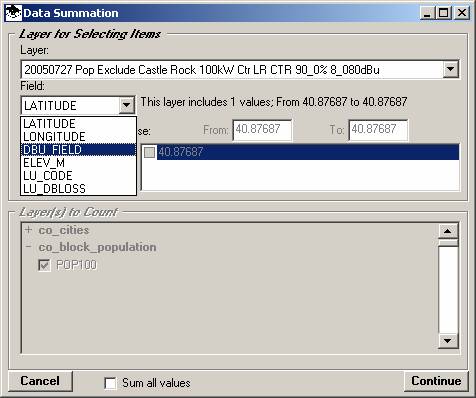Close the Data Summation dialog
Image resolution: width=476 pixels, height=398 pixels.
[462, 13]
